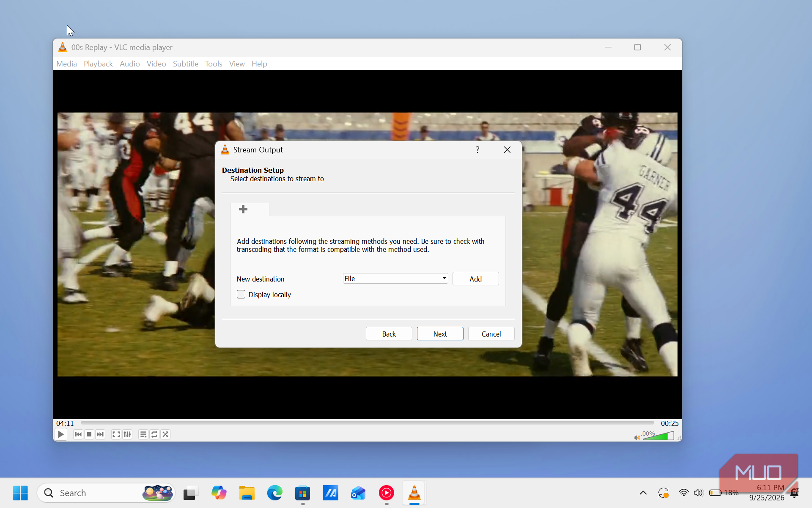Click Next in Stream Output dialog

coord(440,334)
